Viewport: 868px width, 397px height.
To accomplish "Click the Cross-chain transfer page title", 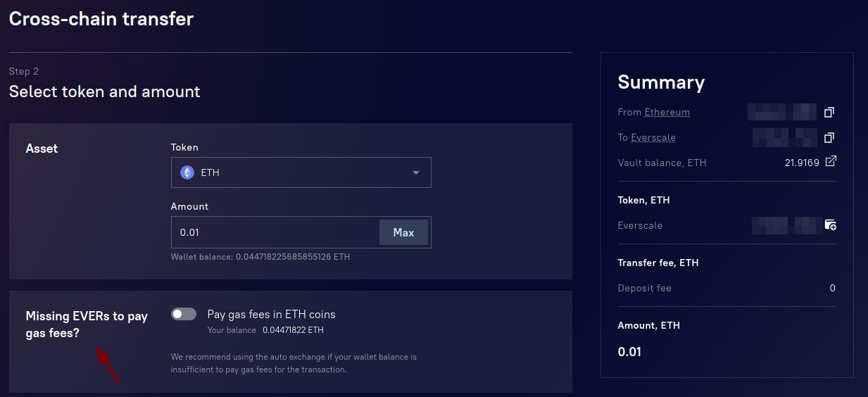I will coord(101,19).
